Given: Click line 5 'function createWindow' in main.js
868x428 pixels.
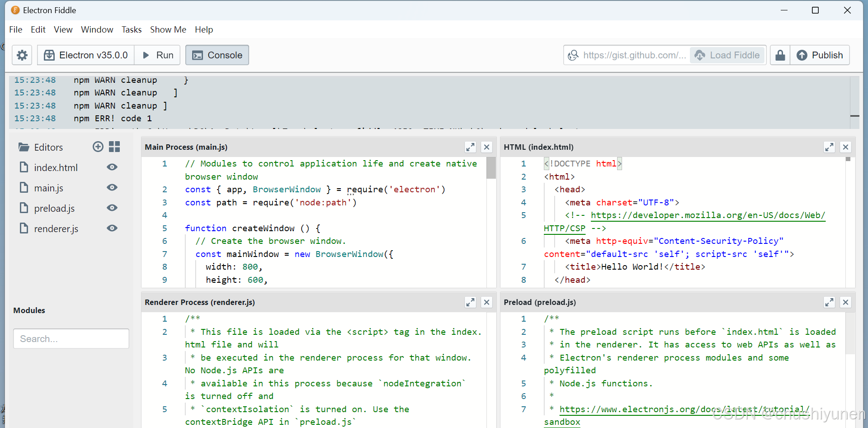Looking at the screenshot, I should [252, 228].
